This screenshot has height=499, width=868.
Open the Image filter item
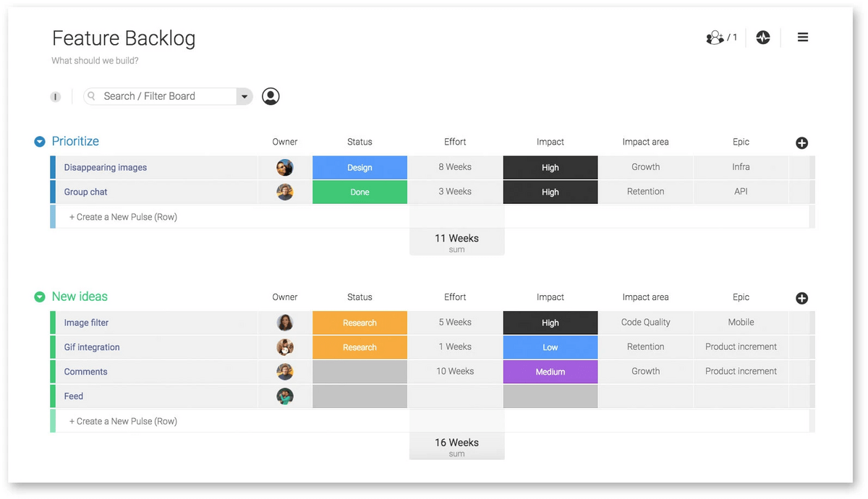tap(86, 323)
